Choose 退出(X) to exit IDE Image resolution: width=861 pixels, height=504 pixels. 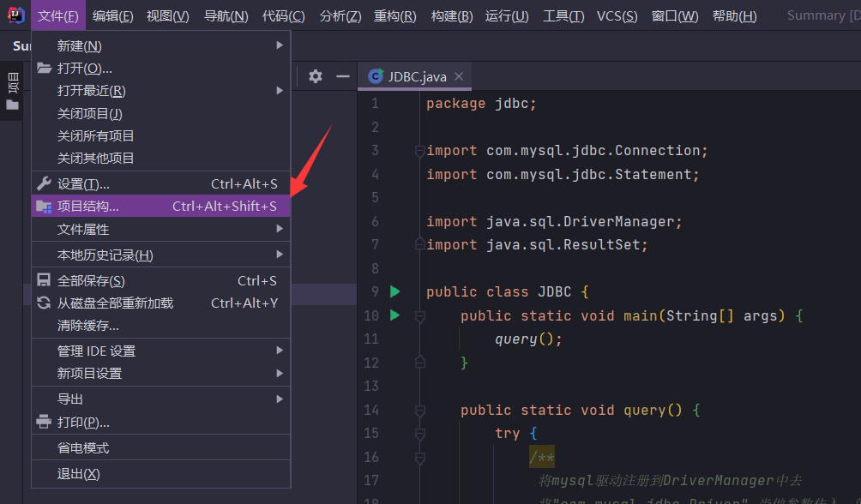coord(161,473)
